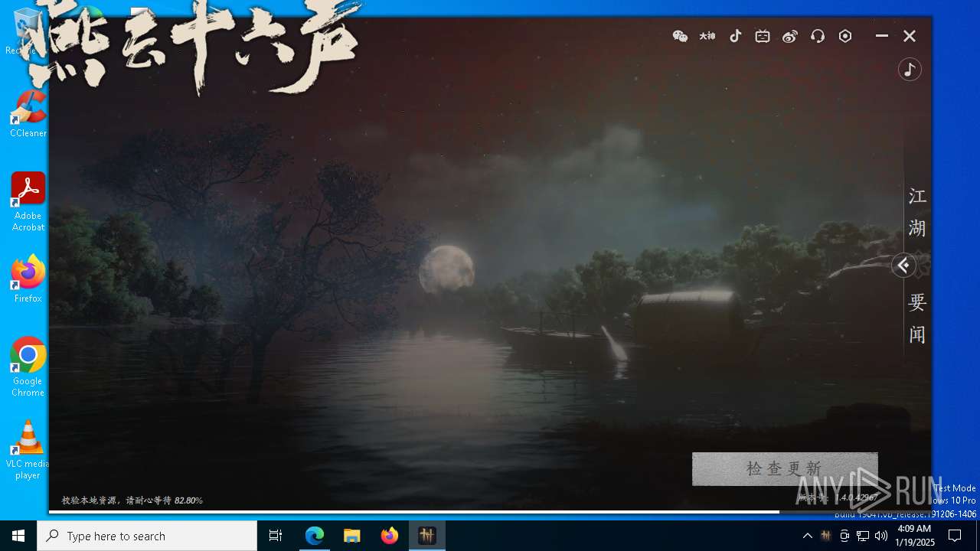This screenshot has height=551, width=980.
Task: Open the 大神 community link
Action: click(707, 36)
